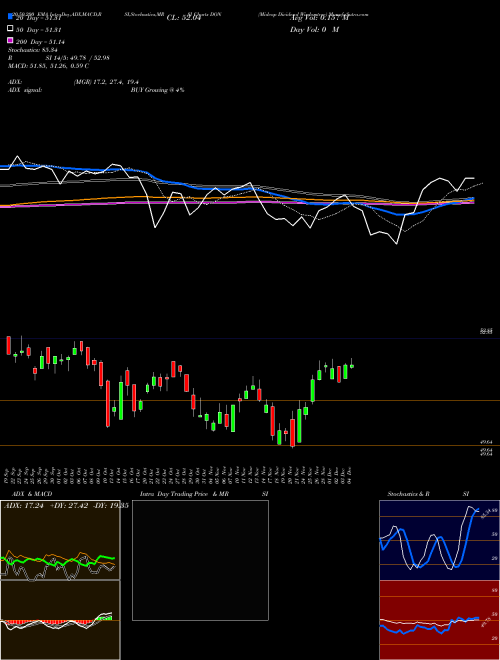Image resolution: width=500 pixels, height=660 pixels.
Task: Click the red RSI chart panel
Action: [x=439, y=620]
